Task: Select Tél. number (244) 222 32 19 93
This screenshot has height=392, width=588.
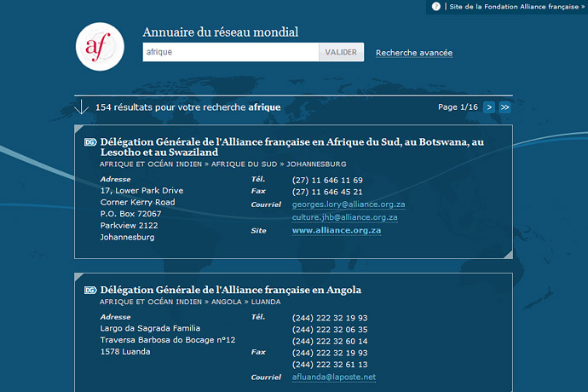Action: [330, 318]
